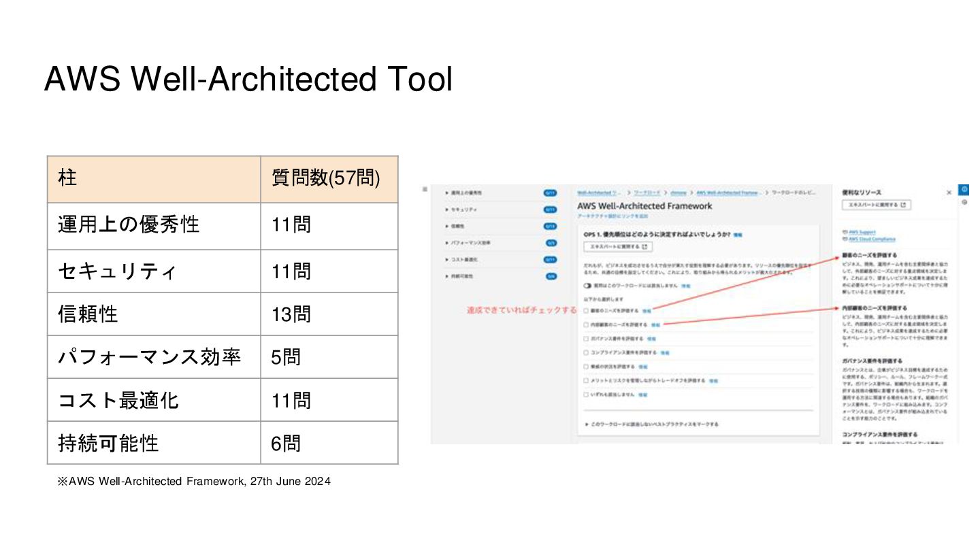Click the gear icon below the info icon
980x551 pixels.
[964, 202]
